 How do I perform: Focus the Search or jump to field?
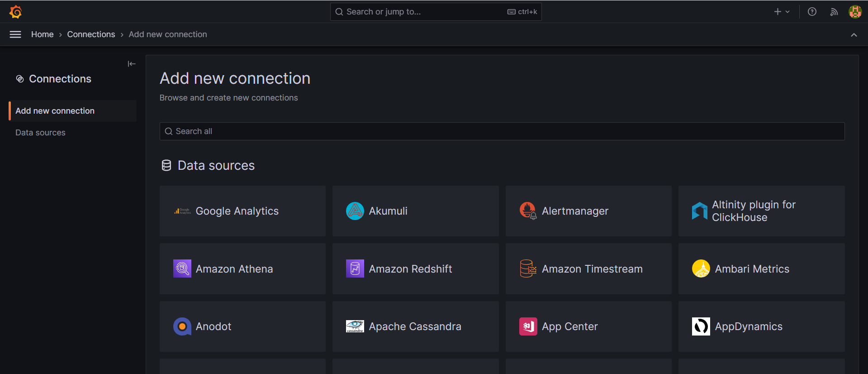[436, 12]
